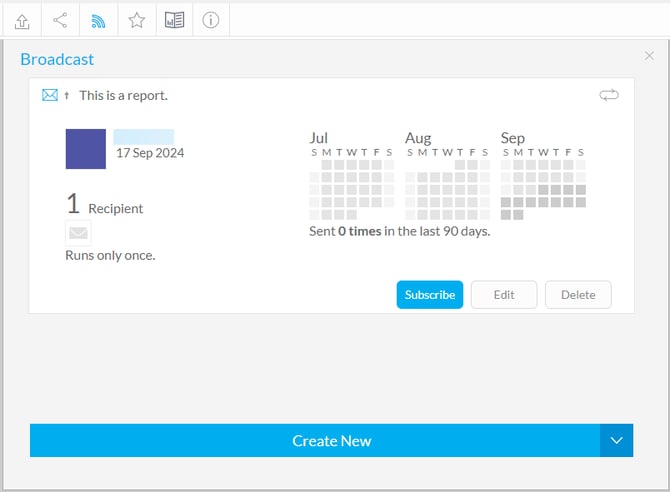The height and width of the screenshot is (492, 670).
Task: Click the star favorite icon
Action: point(136,20)
